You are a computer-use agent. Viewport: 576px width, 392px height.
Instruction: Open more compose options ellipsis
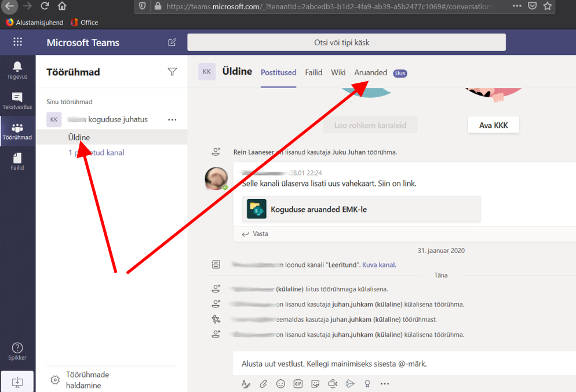coord(385,383)
